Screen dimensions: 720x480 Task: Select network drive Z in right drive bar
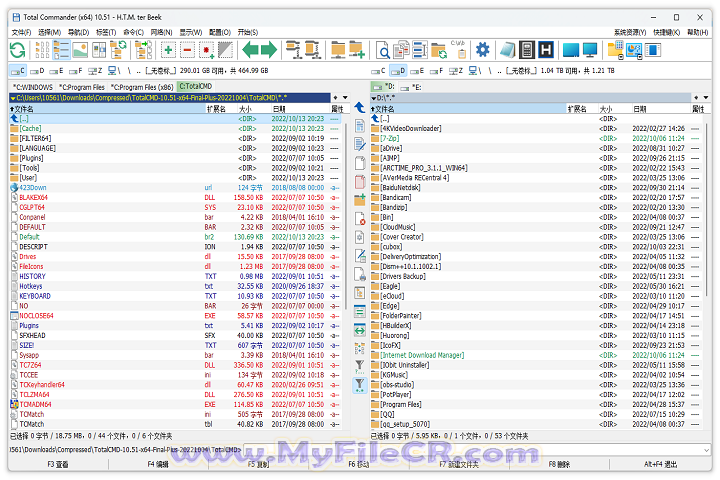[x=456, y=71]
